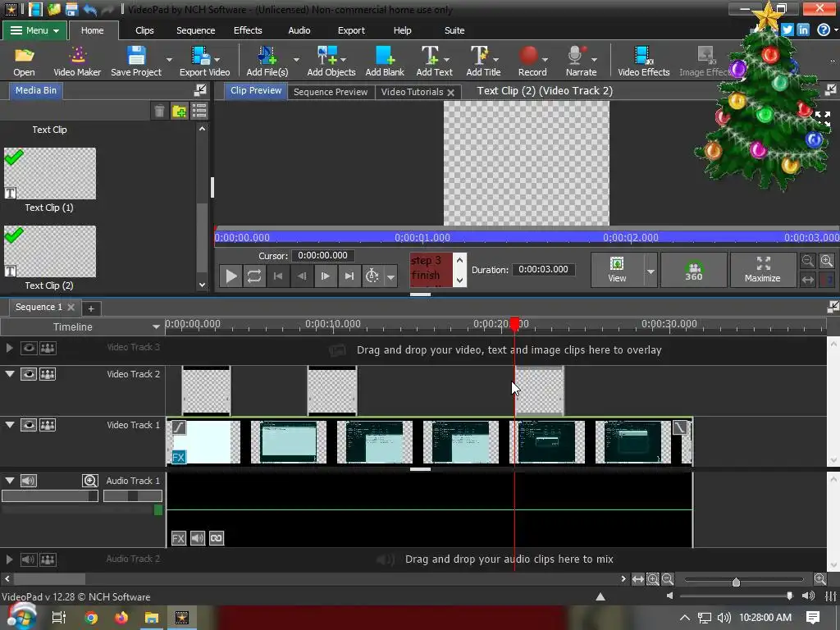Viewport: 840px width, 630px height.
Task: Create new folder in Media Bin
Action: (x=180, y=112)
